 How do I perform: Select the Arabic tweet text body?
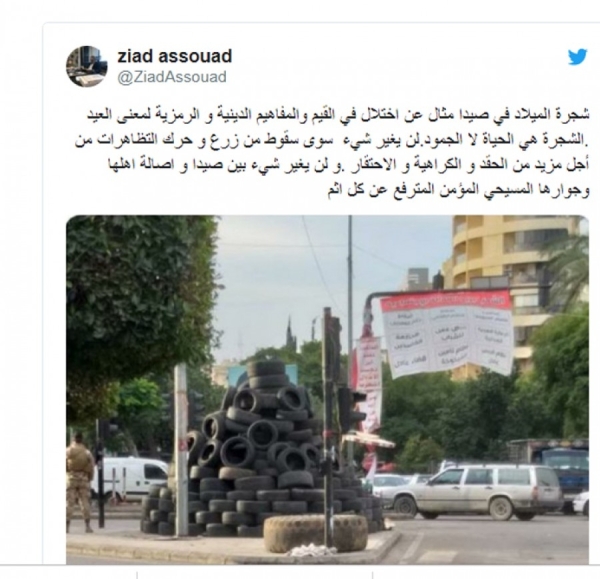[332, 152]
